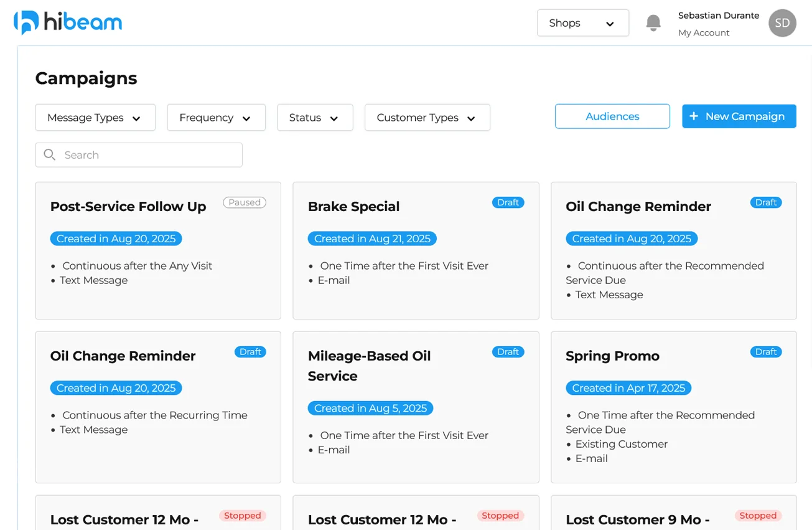812x530 pixels.
Task: Open the Post-Service Follow Up campaign
Action: point(128,207)
